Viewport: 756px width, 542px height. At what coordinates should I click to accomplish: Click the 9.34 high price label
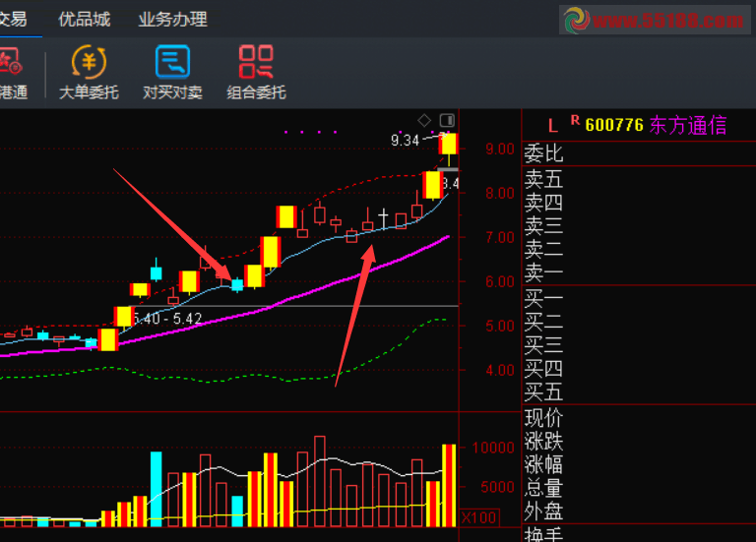(x=405, y=141)
